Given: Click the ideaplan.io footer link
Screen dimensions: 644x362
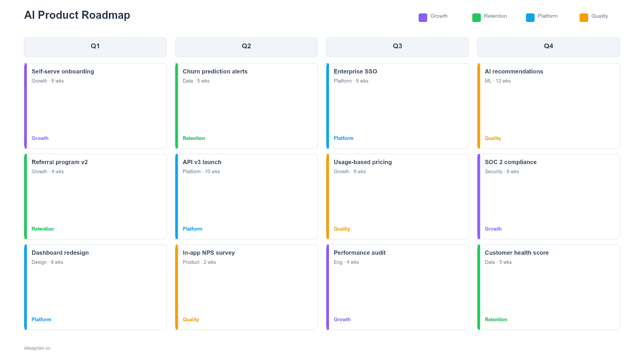Looking at the screenshot, I should [36, 348].
